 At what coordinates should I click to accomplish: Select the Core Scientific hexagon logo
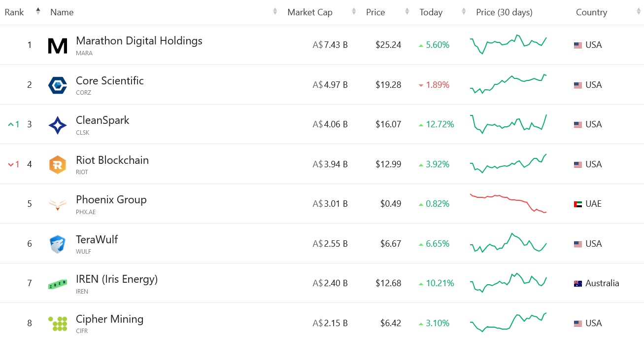pyautogui.click(x=58, y=84)
